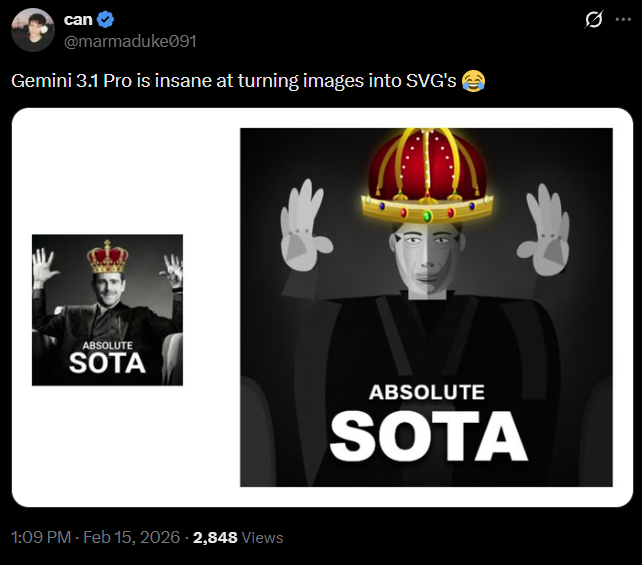Open display name "can" profile link

(x=78, y=19)
